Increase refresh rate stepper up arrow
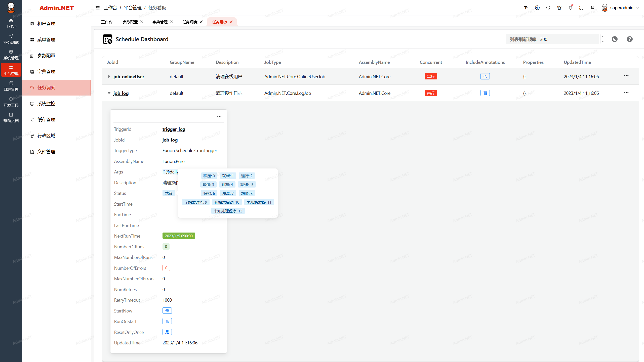644x362 pixels. 603,37
